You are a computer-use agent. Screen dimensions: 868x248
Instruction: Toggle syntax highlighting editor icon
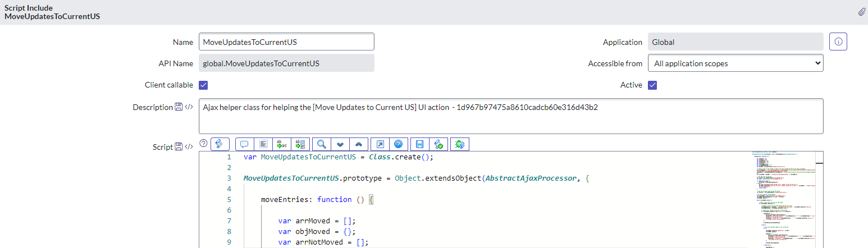coord(220,144)
